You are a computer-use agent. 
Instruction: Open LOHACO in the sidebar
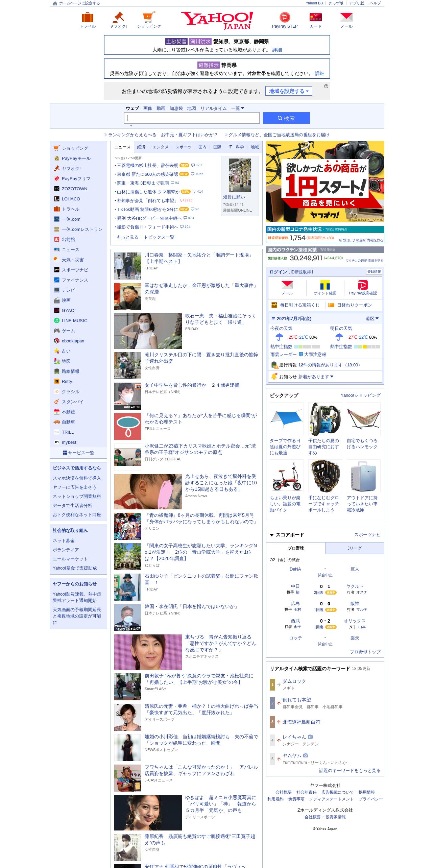[x=71, y=199]
